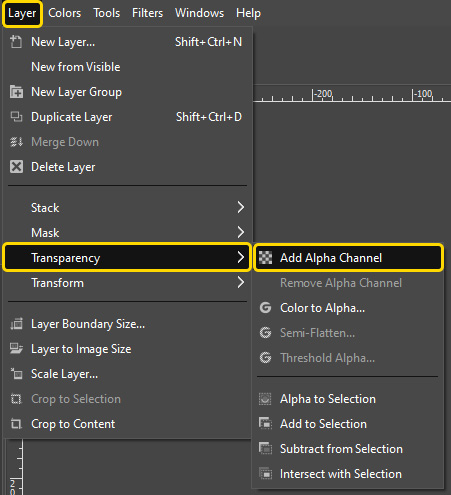The height and width of the screenshot is (495, 451).
Task: Click the Add Alpha Channel checkerboard icon
Action: [265, 258]
